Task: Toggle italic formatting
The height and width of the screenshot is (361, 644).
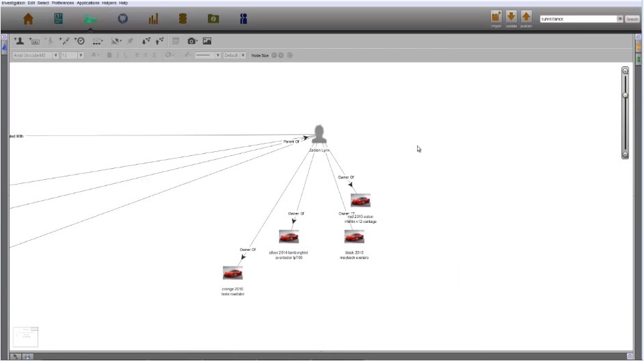Action: (118, 55)
